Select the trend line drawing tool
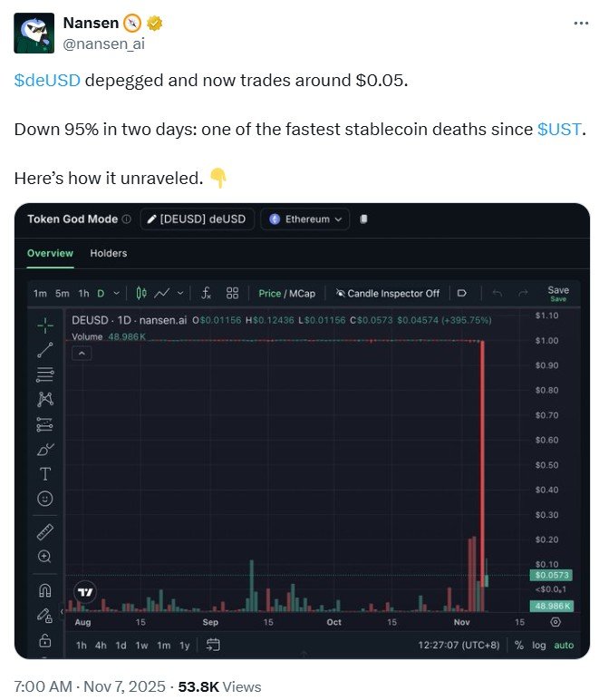Image resolution: width=599 pixels, height=700 pixels. coord(44,349)
